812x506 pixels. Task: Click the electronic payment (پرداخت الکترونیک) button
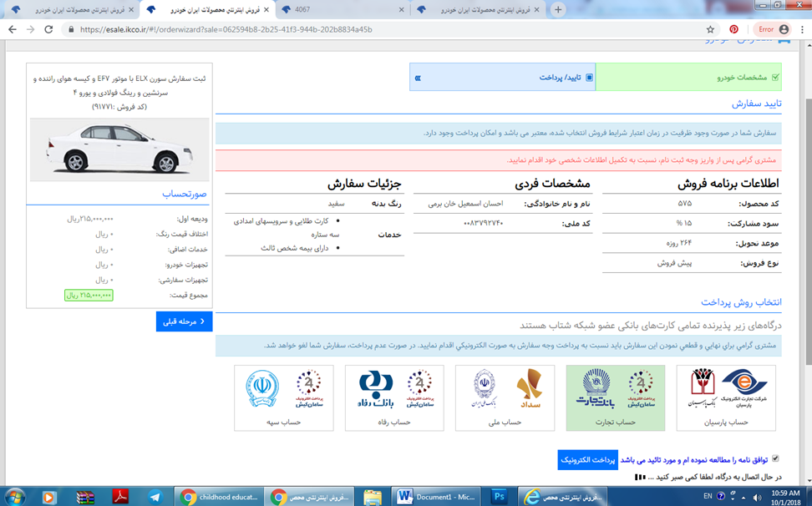587,459
